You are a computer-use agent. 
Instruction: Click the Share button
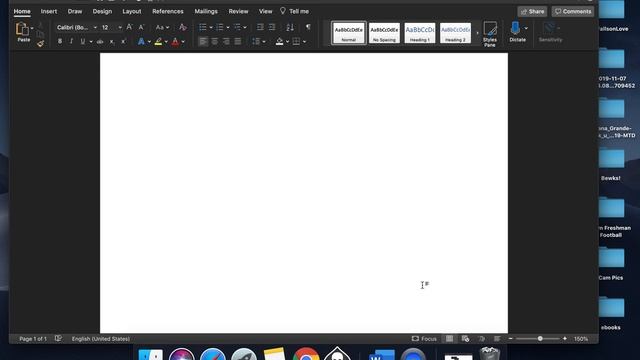[x=532, y=11]
